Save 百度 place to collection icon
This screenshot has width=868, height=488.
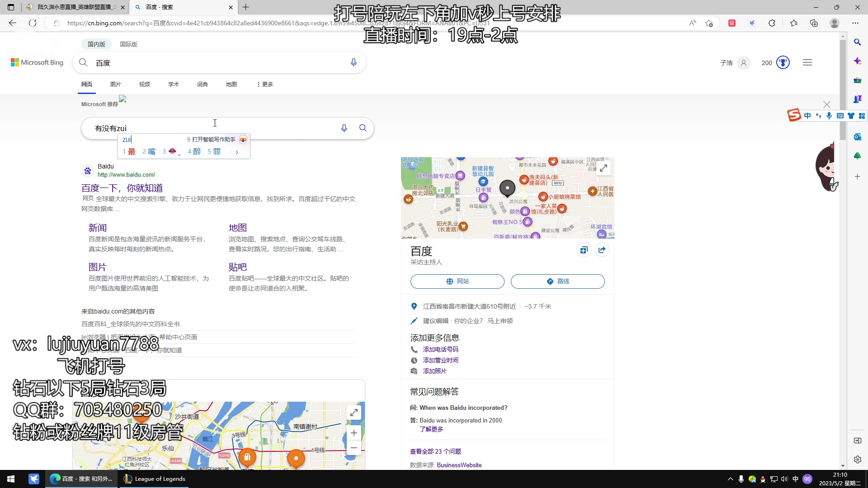[x=584, y=250]
